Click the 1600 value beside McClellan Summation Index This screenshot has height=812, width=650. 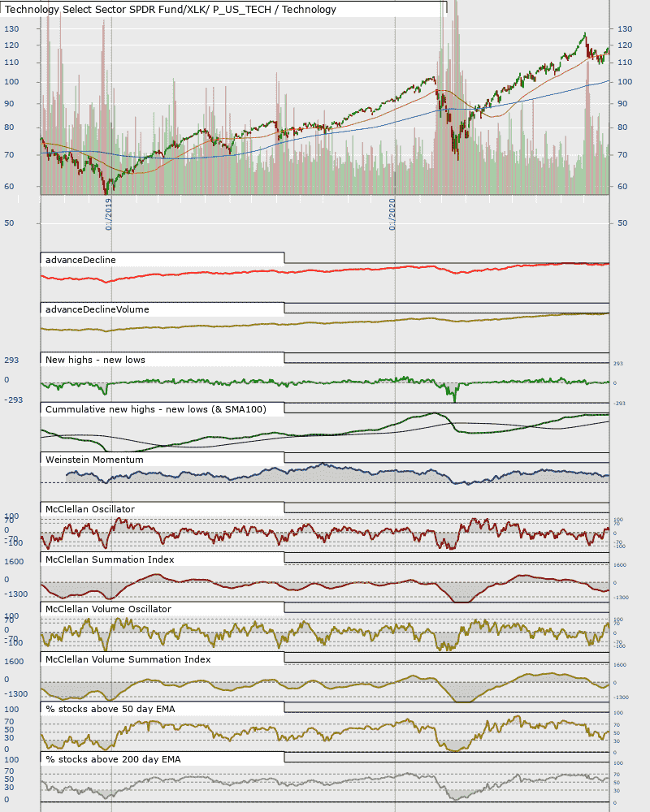(x=14, y=562)
